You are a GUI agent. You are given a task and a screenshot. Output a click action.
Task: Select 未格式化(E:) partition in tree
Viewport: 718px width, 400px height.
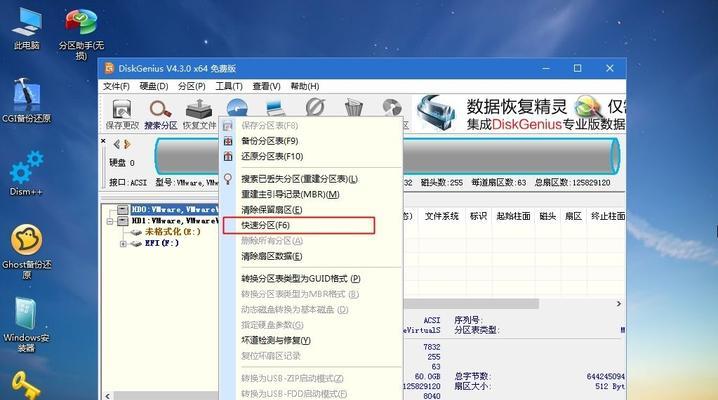[172, 232]
